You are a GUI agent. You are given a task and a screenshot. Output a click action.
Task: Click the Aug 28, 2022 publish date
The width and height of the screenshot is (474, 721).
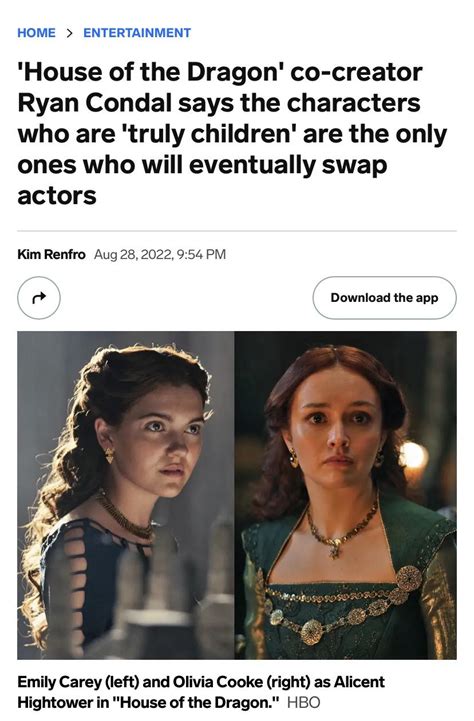click(133, 254)
